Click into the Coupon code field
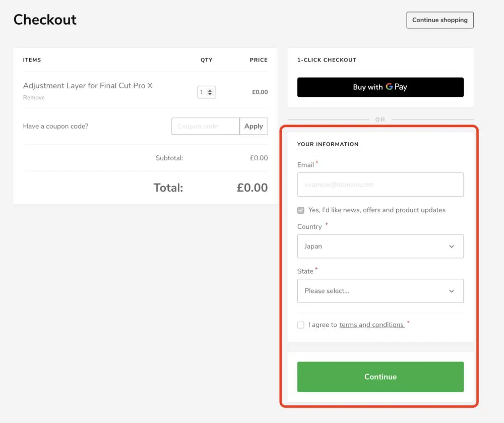The width and height of the screenshot is (504, 423). tap(205, 127)
